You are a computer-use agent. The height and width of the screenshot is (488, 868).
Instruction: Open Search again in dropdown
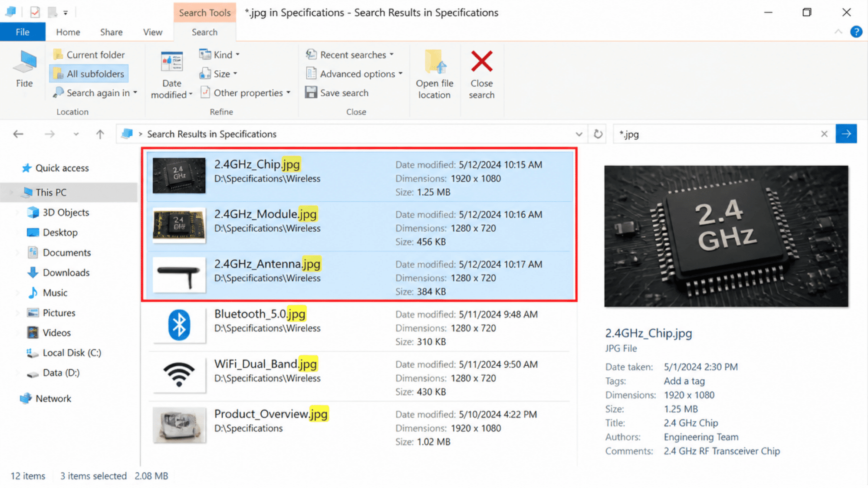tap(95, 93)
